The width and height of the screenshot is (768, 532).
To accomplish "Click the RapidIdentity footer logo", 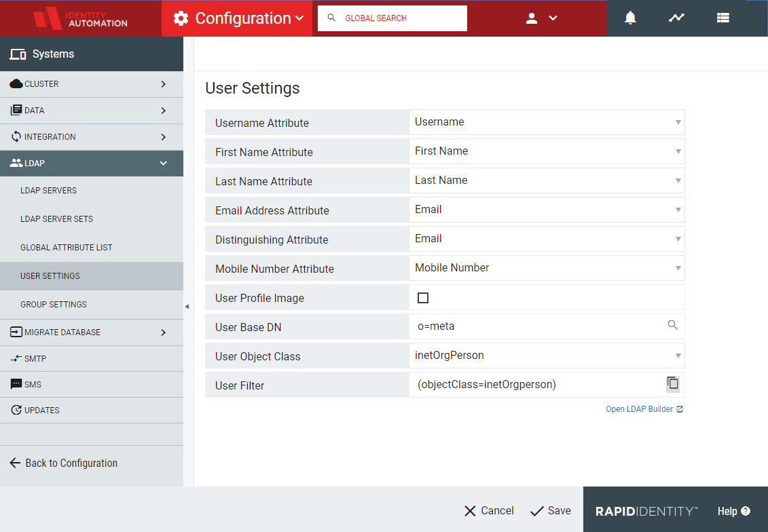I will tap(646, 511).
